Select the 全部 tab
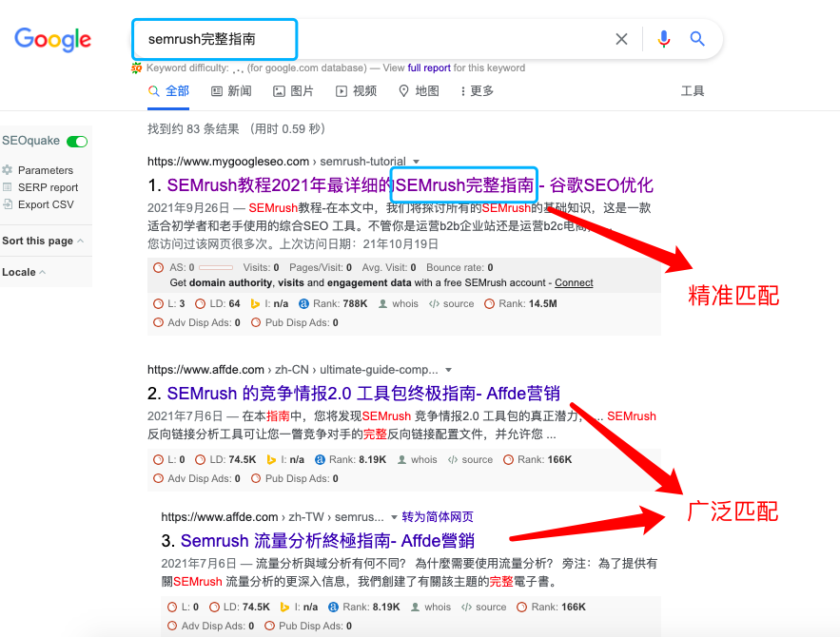The image size is (840, 637). tap(168, 91)
